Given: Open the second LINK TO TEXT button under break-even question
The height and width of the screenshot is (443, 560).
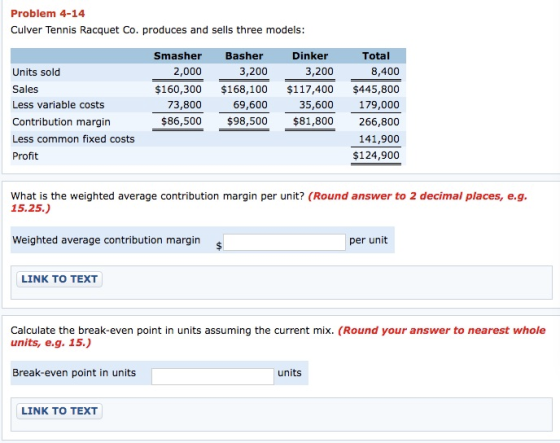Looking at the screenshot, I should (59, 411).
